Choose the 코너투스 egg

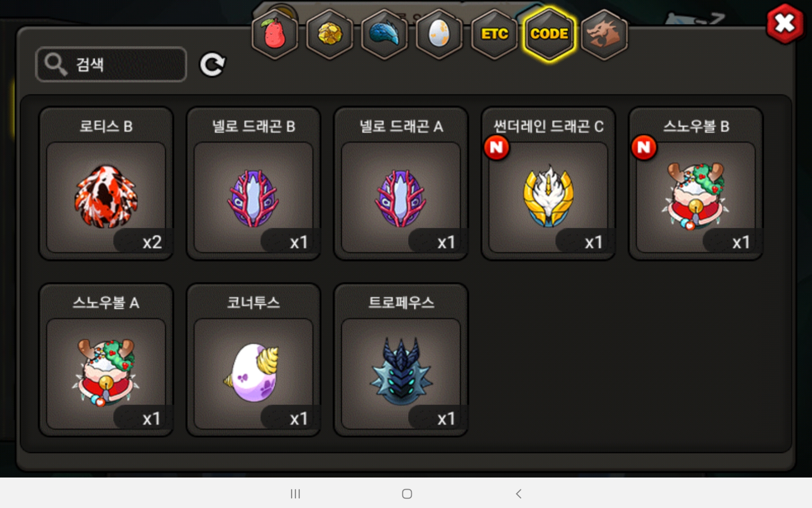[254, 360]
